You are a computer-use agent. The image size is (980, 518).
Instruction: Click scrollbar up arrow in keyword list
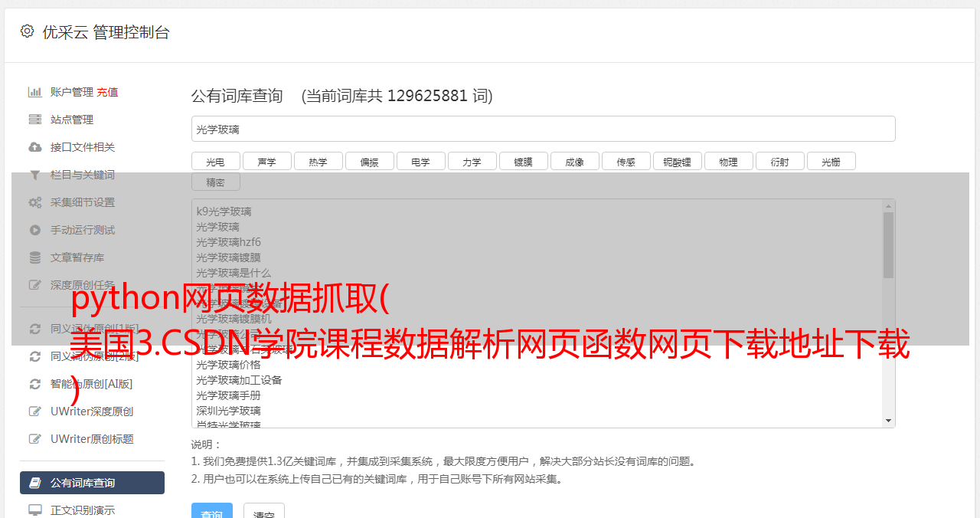[888, 206]
